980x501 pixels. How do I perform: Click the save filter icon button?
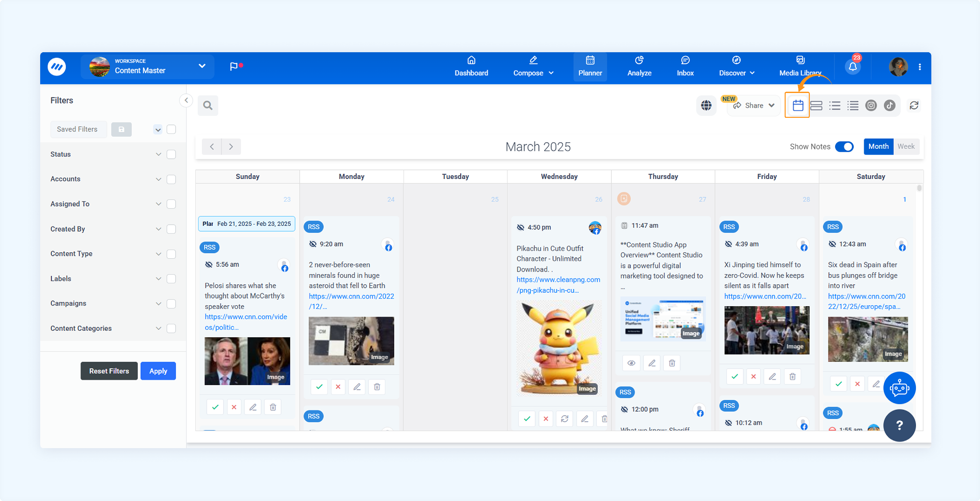coord(122,129)
